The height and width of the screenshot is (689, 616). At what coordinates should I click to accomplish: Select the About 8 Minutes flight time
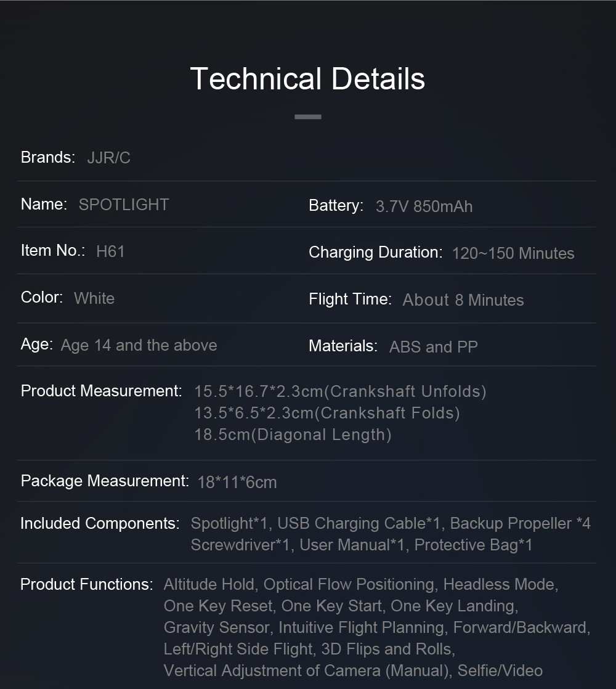[x=463, y=300]
